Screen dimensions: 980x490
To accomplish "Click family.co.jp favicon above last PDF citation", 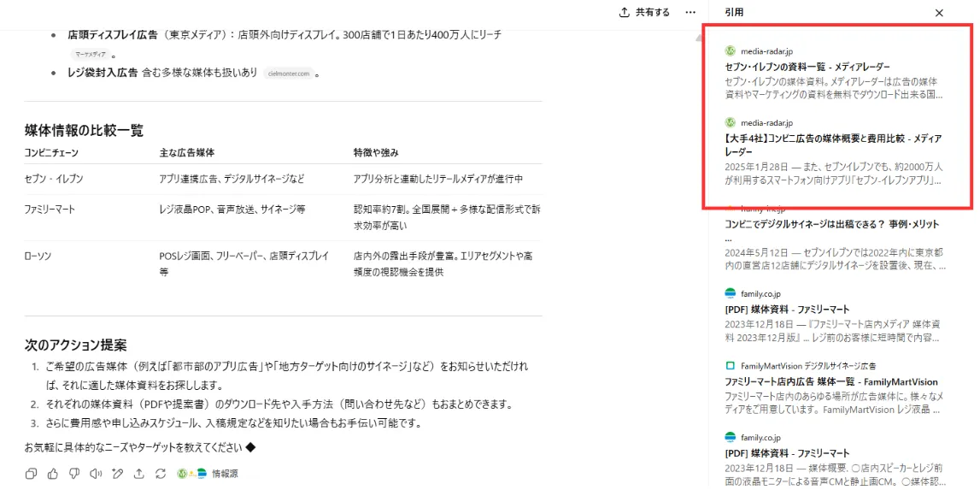I will tap(730, 436).
